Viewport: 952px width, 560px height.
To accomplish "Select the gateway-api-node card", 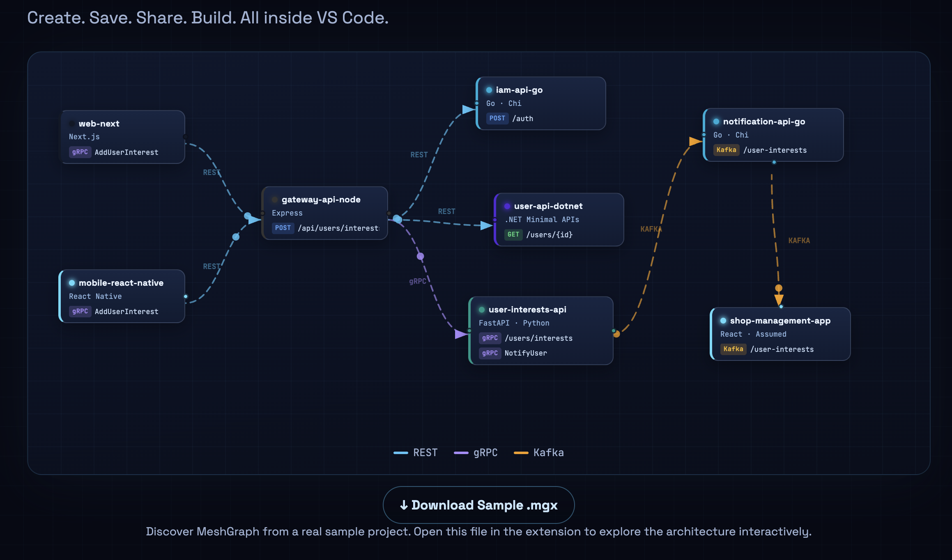I will point(324,213).
